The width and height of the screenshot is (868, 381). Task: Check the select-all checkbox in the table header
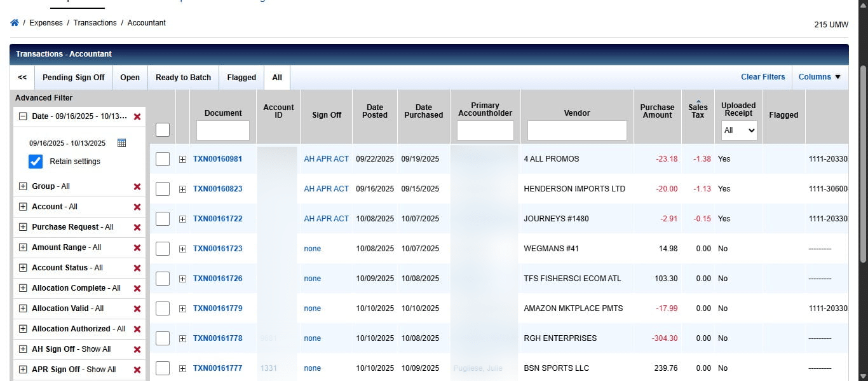tap(162, 128)
